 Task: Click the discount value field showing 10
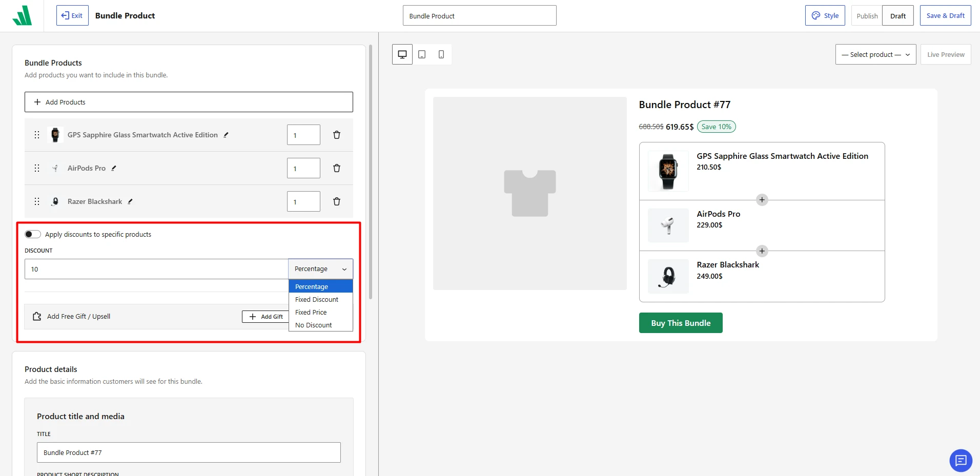(156, 269)
